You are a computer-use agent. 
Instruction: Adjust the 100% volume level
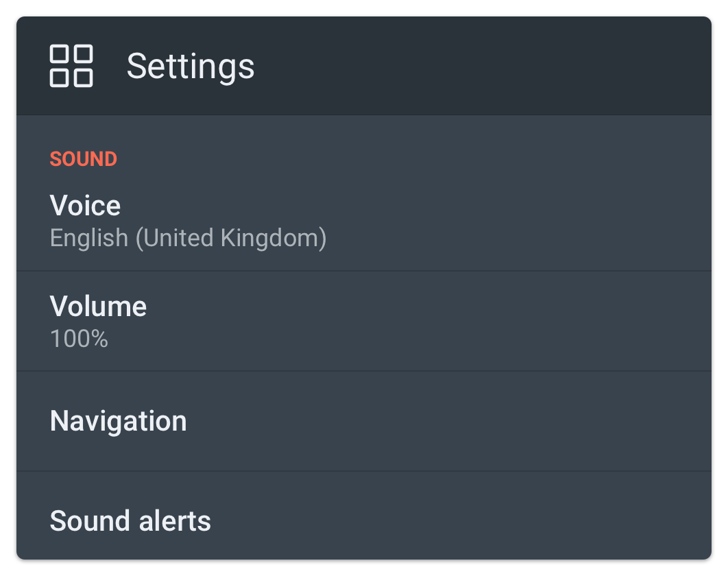[x=79, y=339]
